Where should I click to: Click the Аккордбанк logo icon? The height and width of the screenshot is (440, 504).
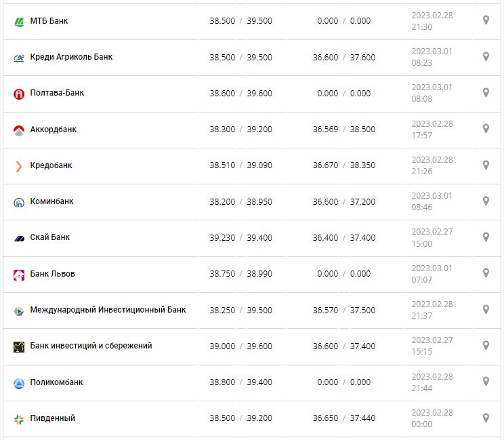coord(19,129)
